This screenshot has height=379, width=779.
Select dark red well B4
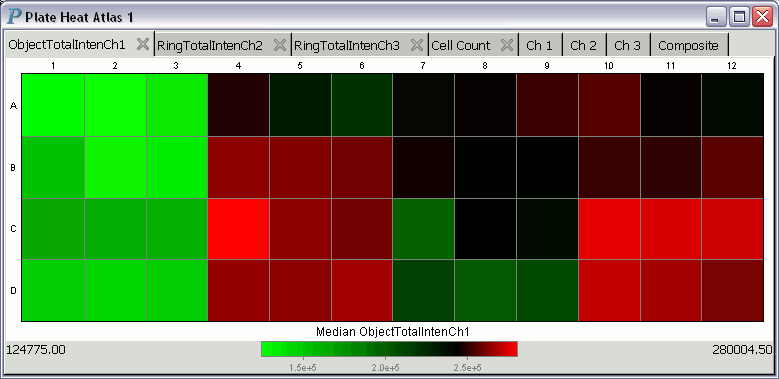(x=238, y=167)
